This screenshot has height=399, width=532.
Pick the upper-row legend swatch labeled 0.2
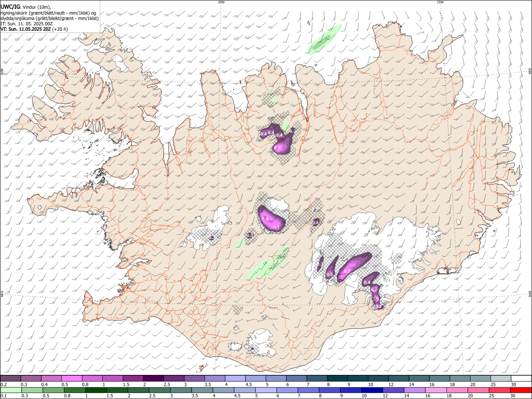[10, 378]
